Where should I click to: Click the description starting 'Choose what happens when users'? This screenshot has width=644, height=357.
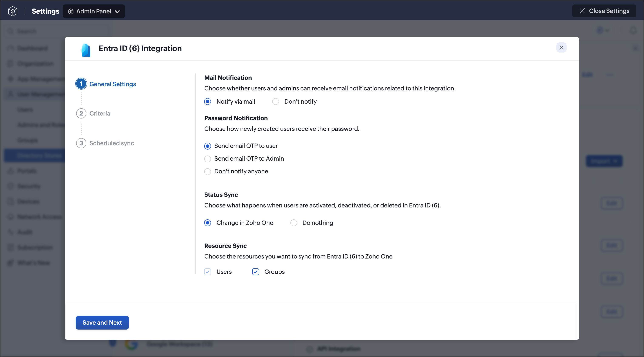pyautogui.click(x=322, y=205)
